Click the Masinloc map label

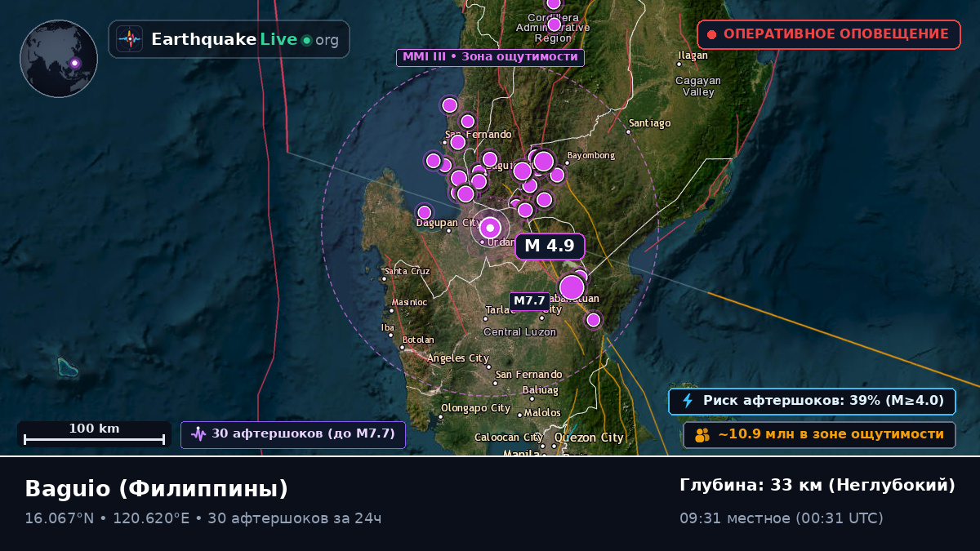[x=409, y=302]
